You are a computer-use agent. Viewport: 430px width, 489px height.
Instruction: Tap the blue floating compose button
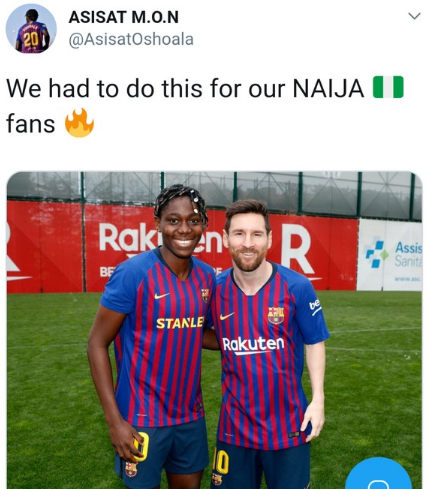click(x=378, y=473)
